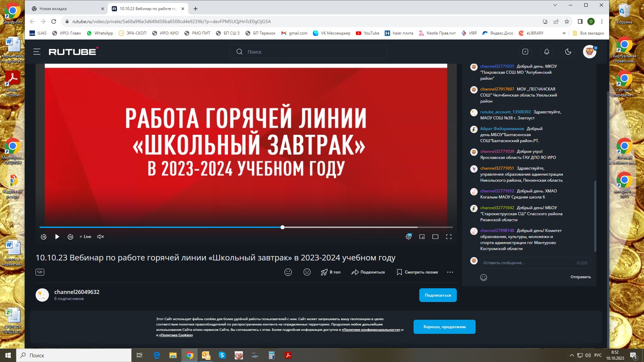Open Chrome side panel
Image resolution: width=644 pixels, height=362 pixels.
click(x=580, y=21)
